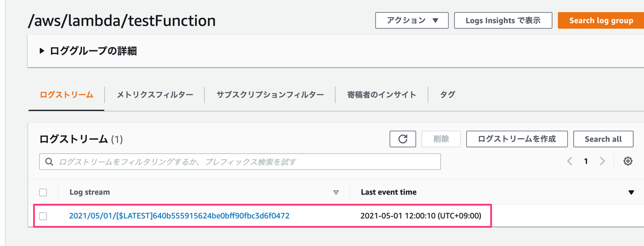Sort by Log stream column arrow

336,192
